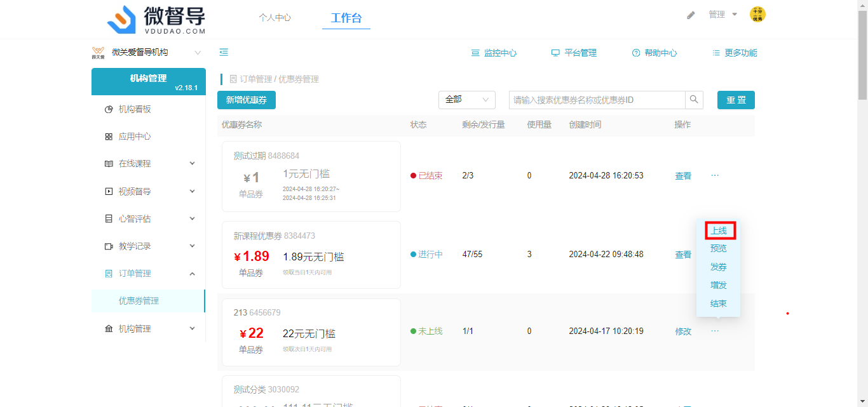Click the institution logo beside 微关爱督导机构
868x407 pixels.
[x=98, y=53]
